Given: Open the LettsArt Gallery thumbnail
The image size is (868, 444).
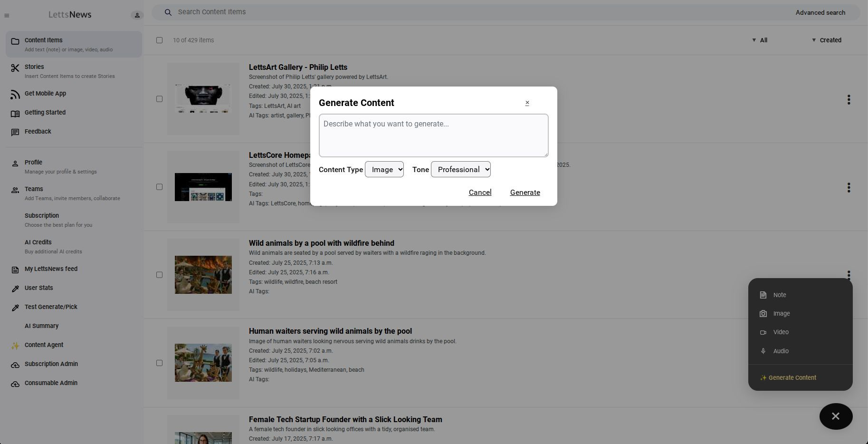Looking at the screenshot, I should 203,99.
